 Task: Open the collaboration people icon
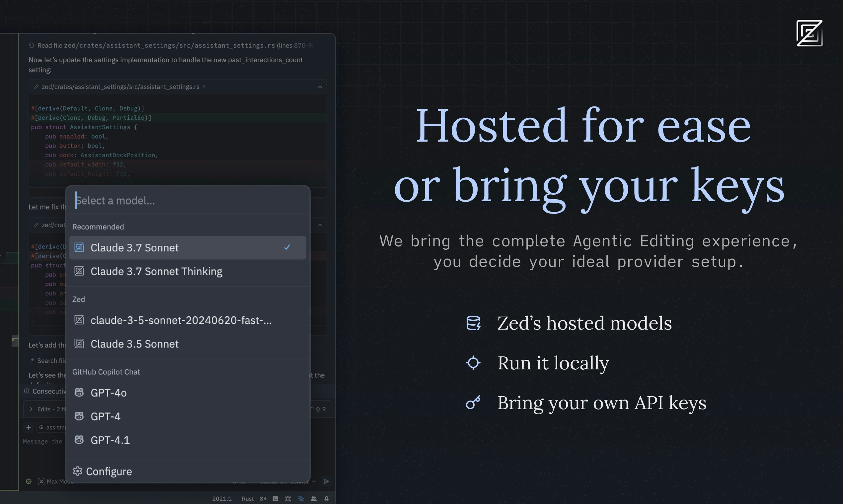[x=313, y=499]
